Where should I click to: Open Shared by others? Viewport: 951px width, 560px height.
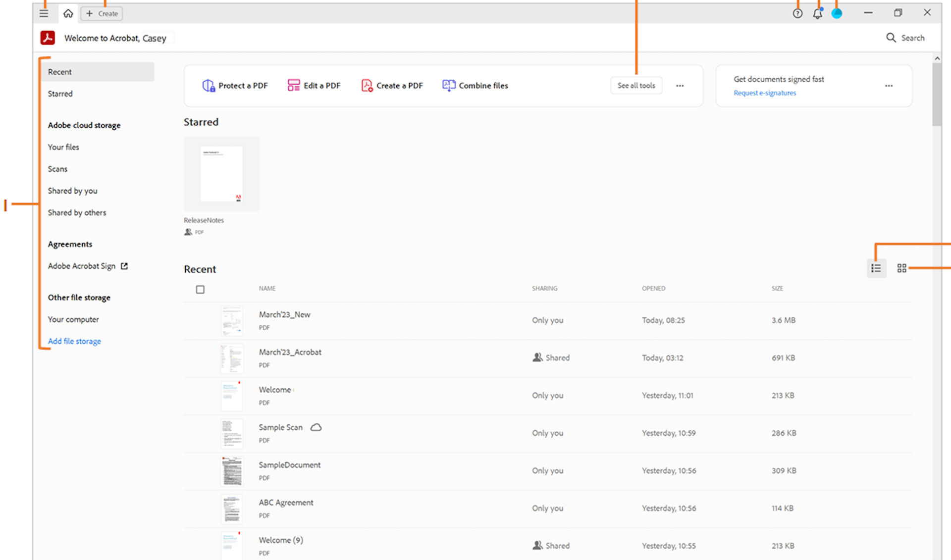[77, 212]
